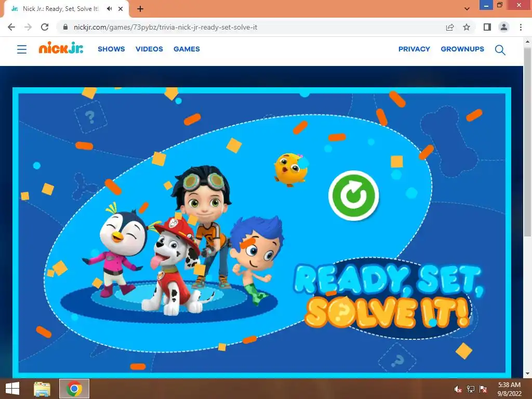Click the blue-haired merboy character

click(257, 260)
